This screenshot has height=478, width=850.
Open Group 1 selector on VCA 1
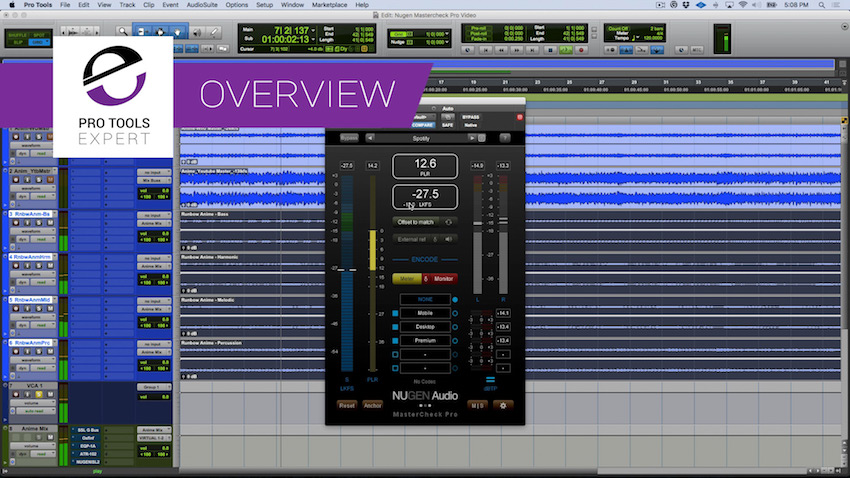(x=153, y=387)
